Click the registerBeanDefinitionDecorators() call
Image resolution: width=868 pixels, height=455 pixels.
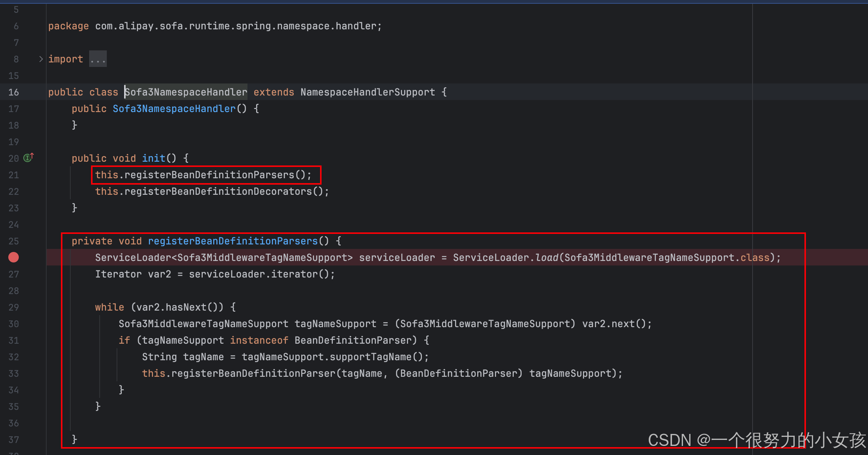pos(218,191)
